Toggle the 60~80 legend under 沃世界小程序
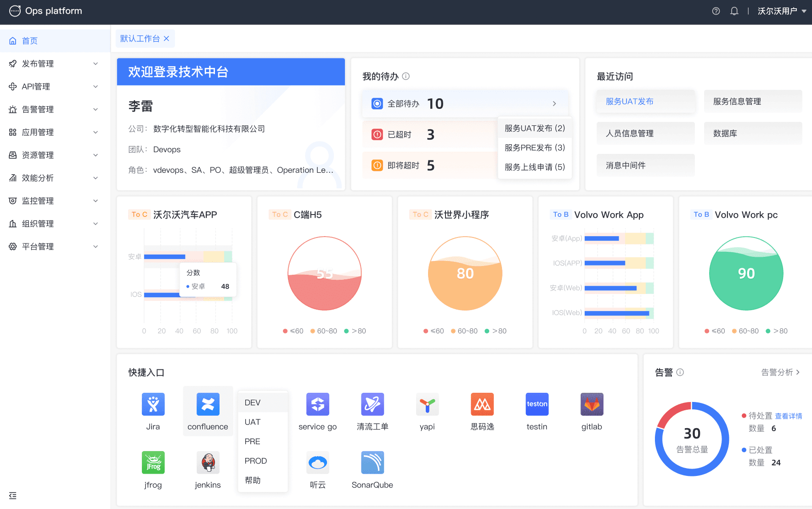 (x=464, y=331)
